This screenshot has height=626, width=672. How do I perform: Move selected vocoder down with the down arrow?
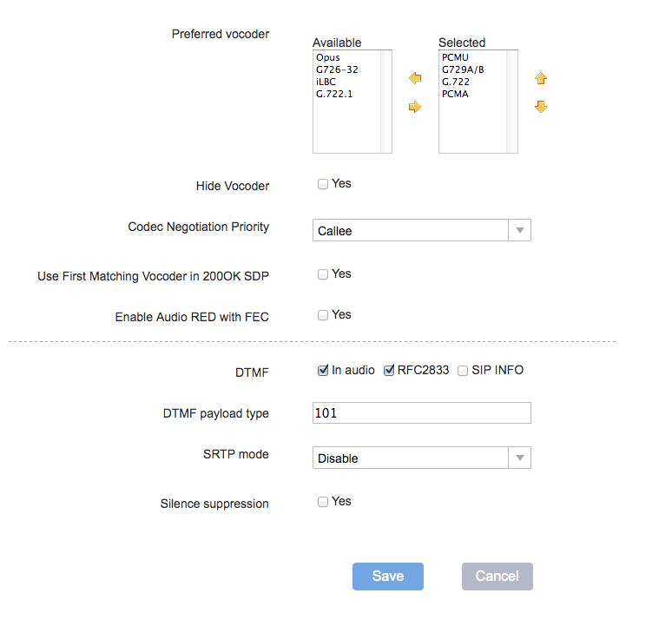[541, 107]
